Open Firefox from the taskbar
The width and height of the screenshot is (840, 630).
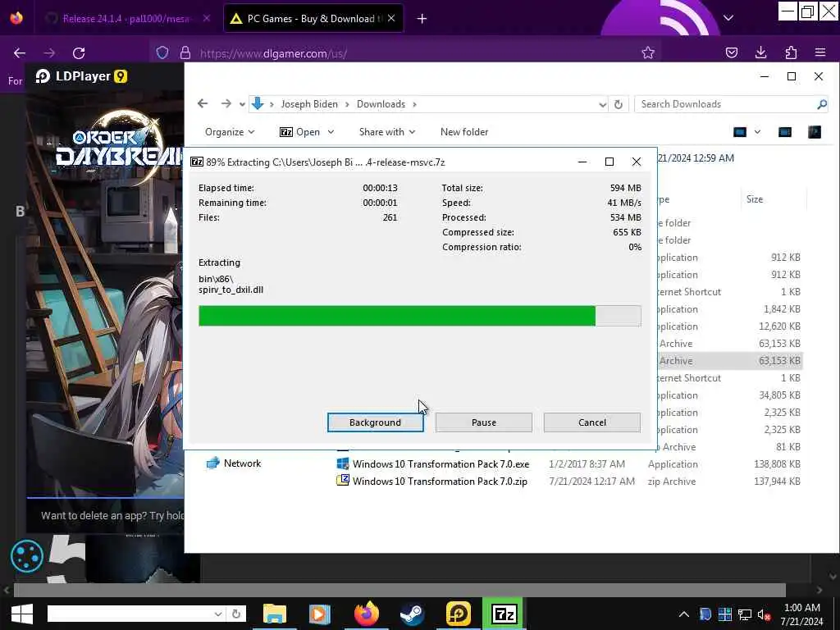pyautogui.click(x=367, y=614)
